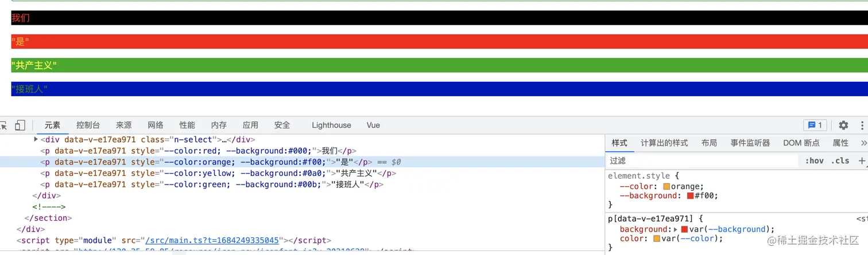Click the green "共产主义" paragraph on page
Viewport: 868px width, 255px height.
click(x=440, y=65)
